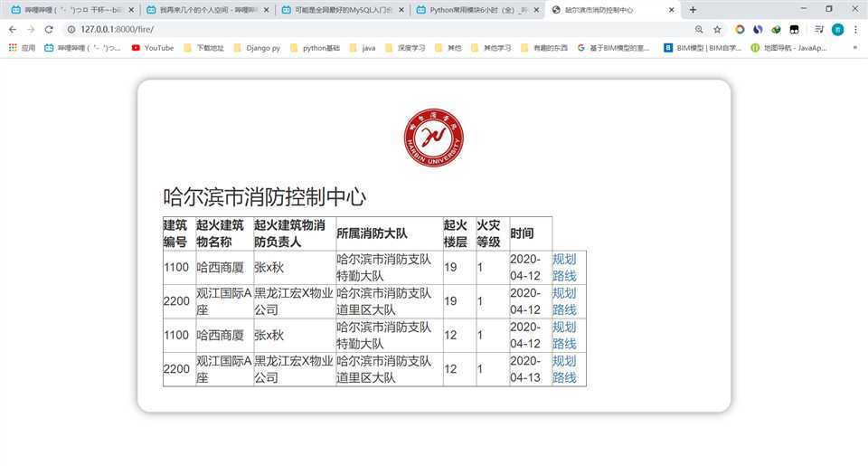868x466 pixels.
Task: Reload the page with the refresh icon
Action: (x=49, y=29)
